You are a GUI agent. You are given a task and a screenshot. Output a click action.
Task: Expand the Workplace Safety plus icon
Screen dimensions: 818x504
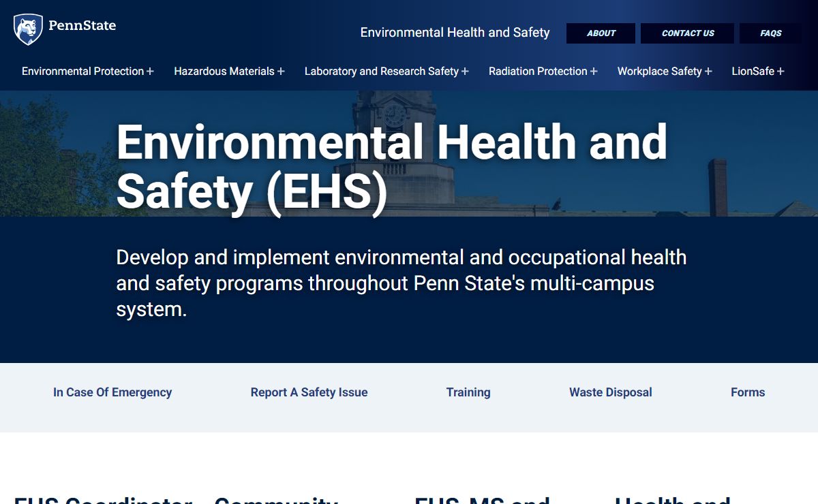708,72
